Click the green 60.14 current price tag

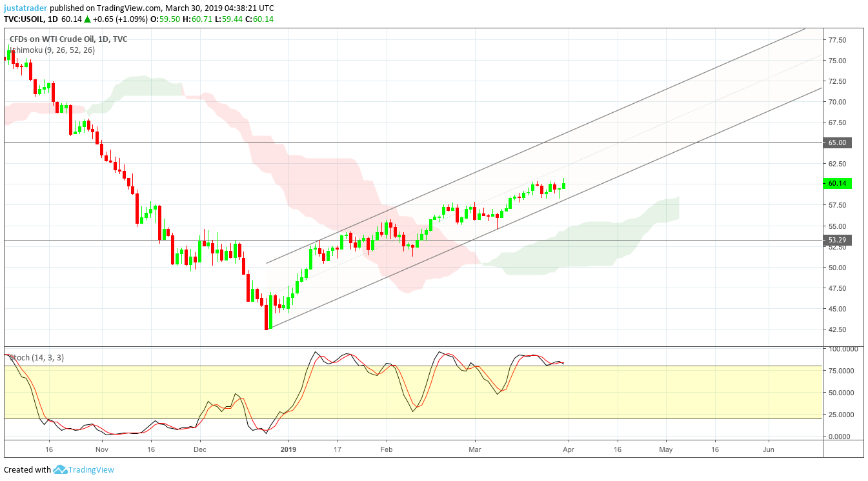(x=838, y=183)
